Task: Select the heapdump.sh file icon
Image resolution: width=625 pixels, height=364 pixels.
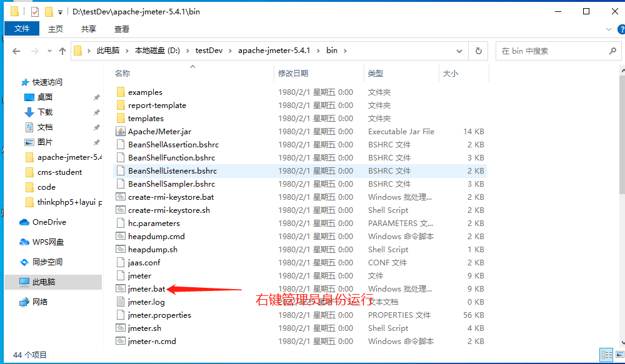Action: [121, 249]
